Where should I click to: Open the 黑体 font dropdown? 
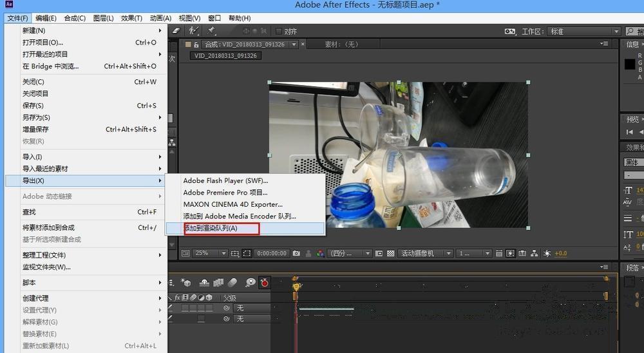pyautogui.click(x=633, y=162)
